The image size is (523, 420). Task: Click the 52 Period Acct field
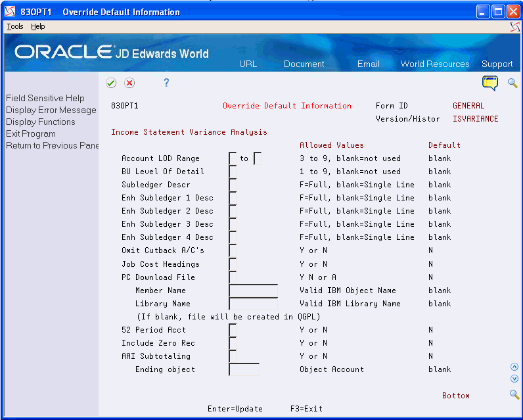point(233,330)
